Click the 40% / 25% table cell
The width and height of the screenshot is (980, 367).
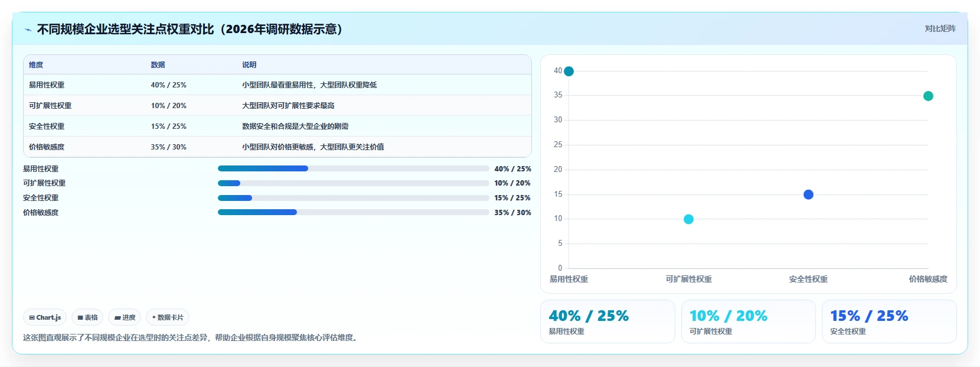click(168, 85)
